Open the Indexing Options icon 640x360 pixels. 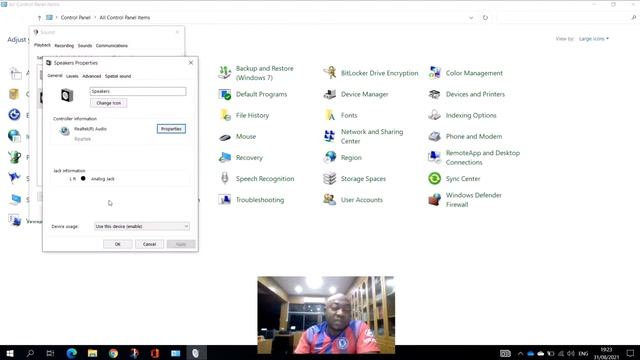(434, 116)
